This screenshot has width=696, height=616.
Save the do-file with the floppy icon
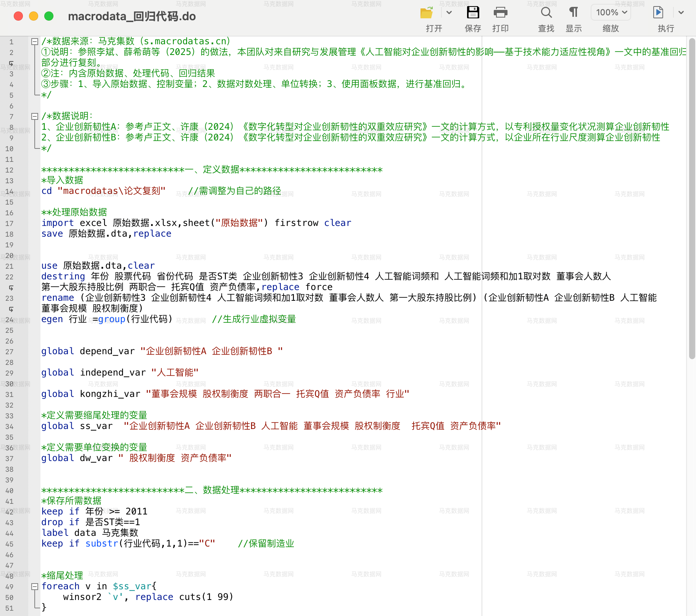[x=473, y=13]
